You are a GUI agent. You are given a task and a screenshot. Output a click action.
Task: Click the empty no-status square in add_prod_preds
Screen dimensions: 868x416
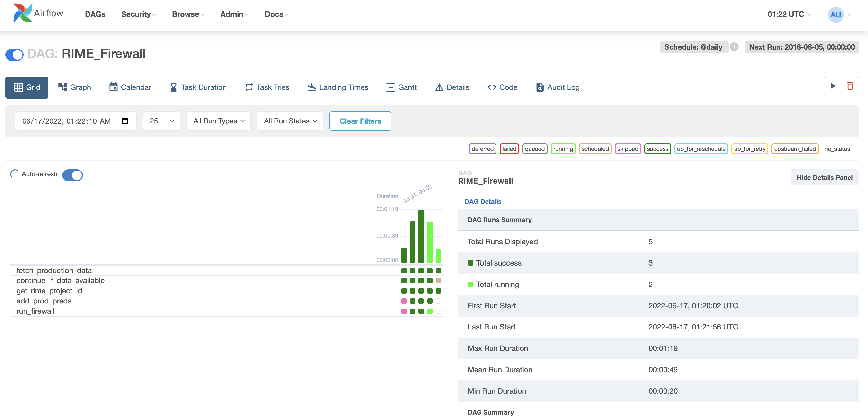point(438,301)
